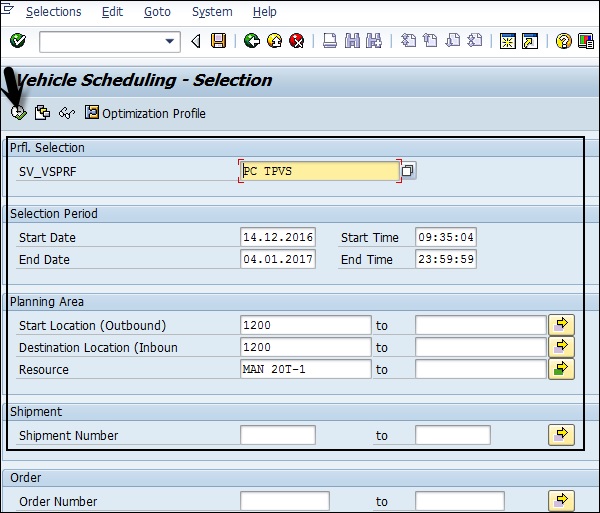Open the Goto menu
The image size is (600, 513).
(x=157, y=12)
